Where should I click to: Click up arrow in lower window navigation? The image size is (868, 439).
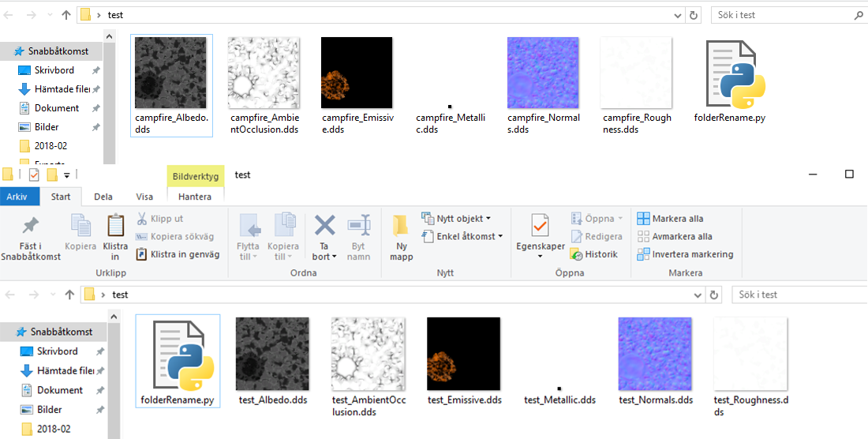pos(69,295)
